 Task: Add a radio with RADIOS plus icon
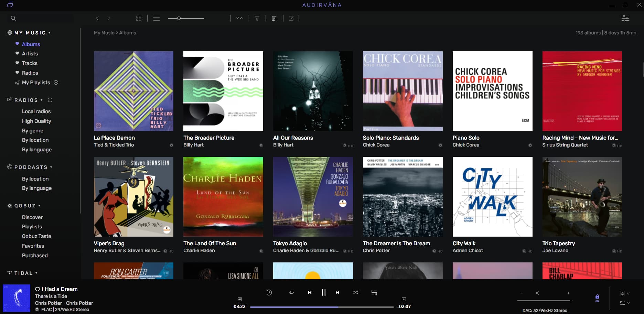click(x=50, y=100)
